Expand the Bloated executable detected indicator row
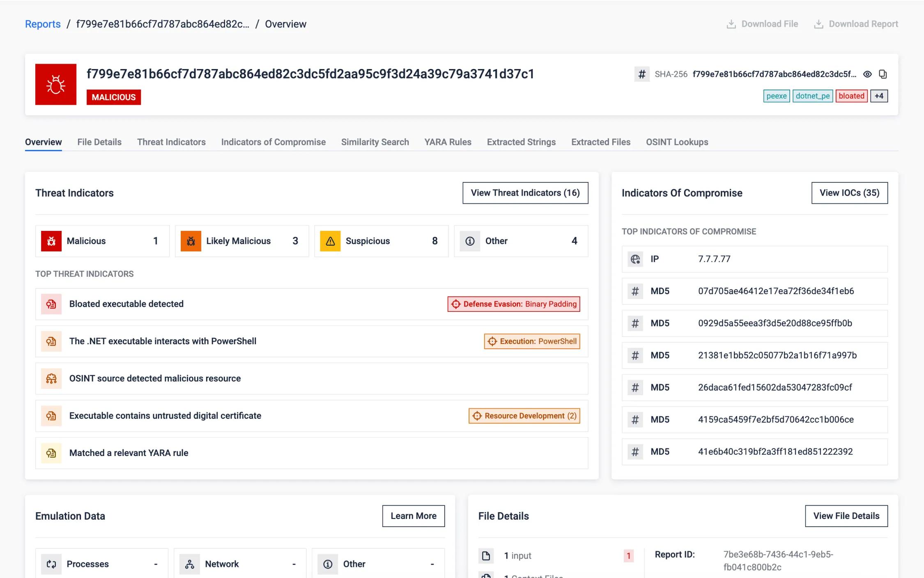 coord(126,304)
